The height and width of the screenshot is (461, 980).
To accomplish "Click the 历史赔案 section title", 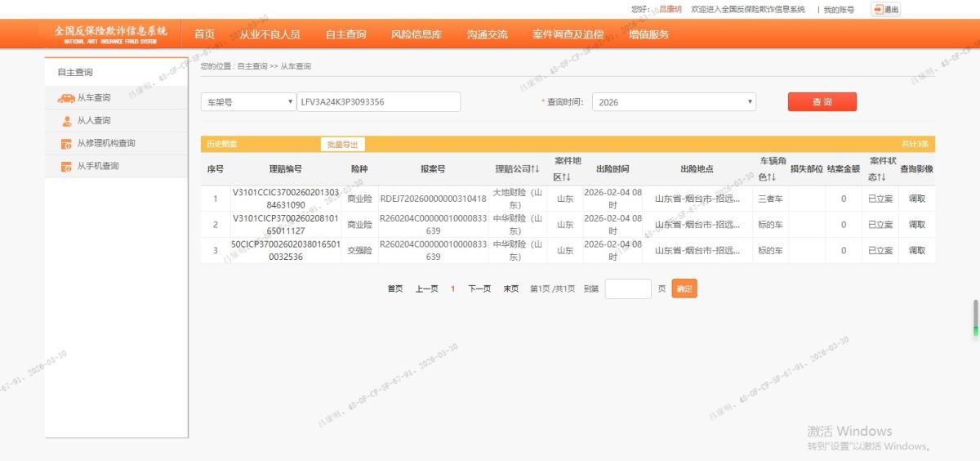I will pyautogui.click(x=221, y=144).
